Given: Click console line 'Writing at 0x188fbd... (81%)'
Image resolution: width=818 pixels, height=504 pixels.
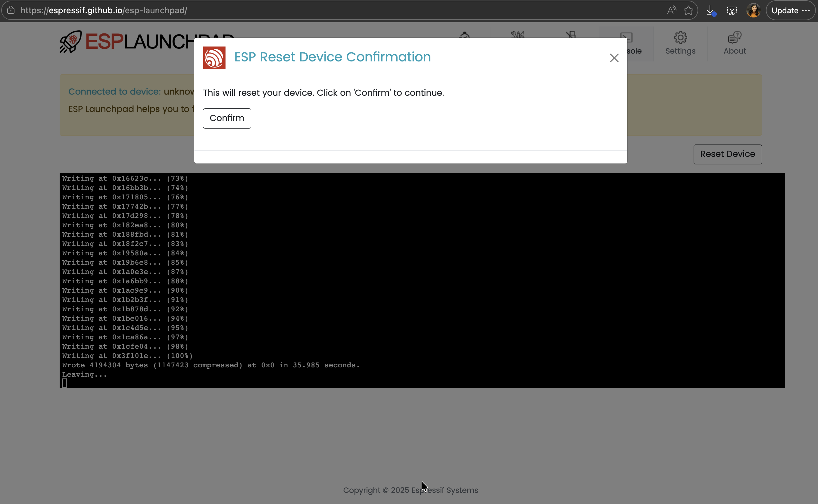Looking at the screenshot, I should coord(125,234).
